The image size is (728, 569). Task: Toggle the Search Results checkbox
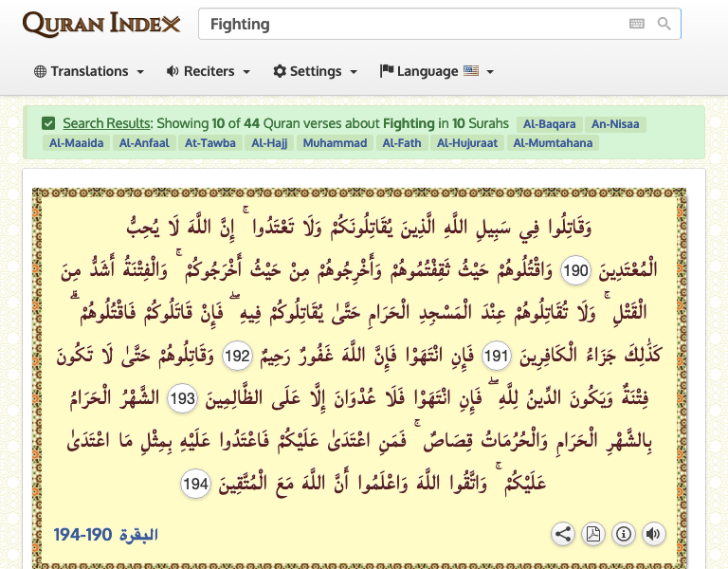point(48,123)
